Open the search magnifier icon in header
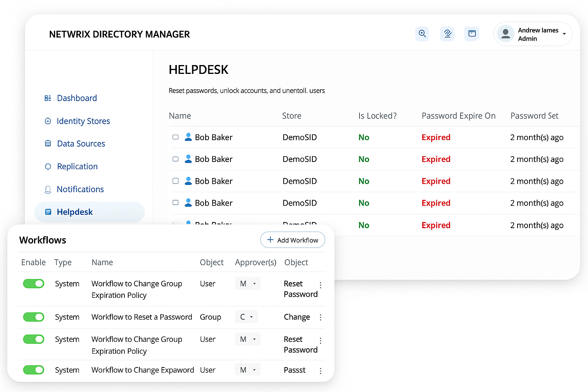This screenshot has height=392, width=588. coord(422,34)
